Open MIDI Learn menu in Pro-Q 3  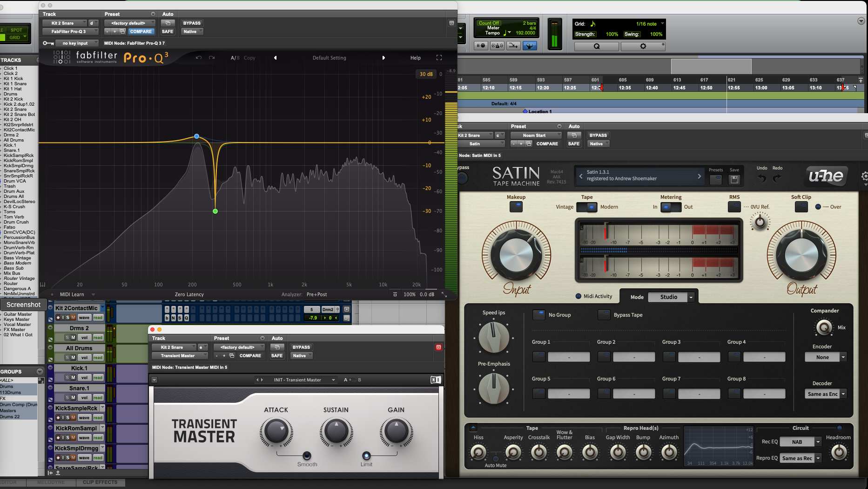point(77,294)
